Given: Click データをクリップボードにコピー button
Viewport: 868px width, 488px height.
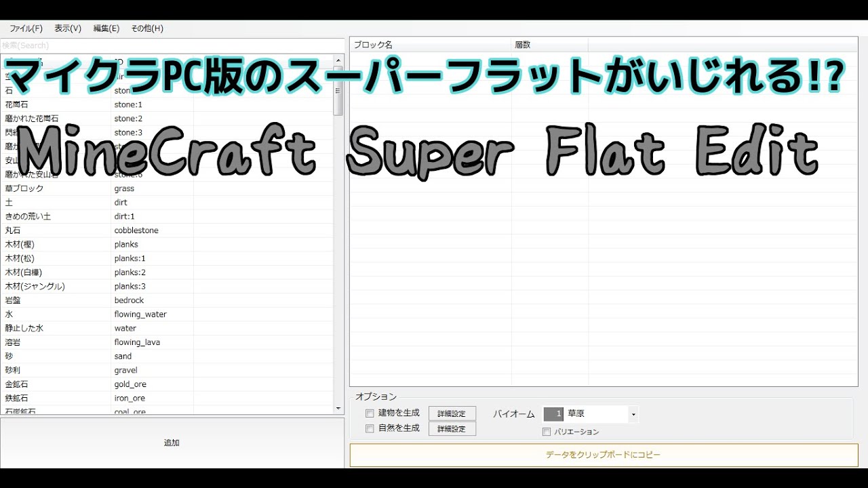Looking at the screenshot, I should [604, 455].
